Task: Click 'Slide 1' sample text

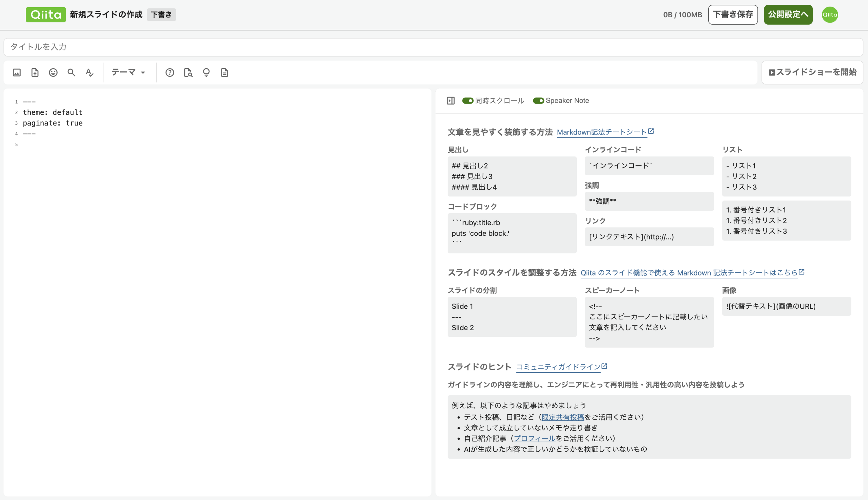Action: pyautogui.click(x=462, y=306)
